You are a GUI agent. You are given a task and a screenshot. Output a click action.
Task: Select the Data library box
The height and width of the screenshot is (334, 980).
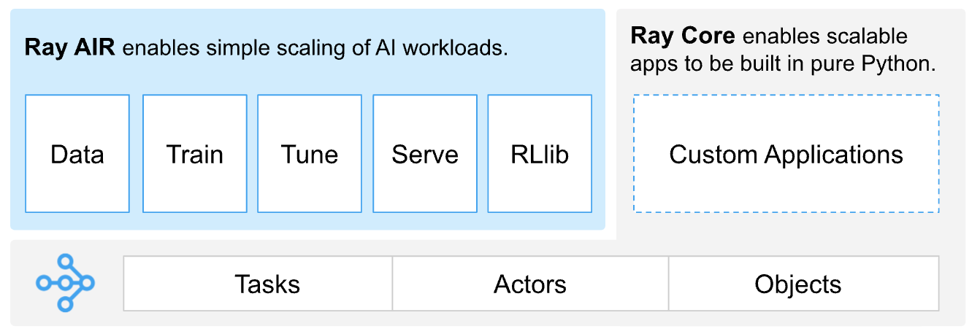click(77, 153)
